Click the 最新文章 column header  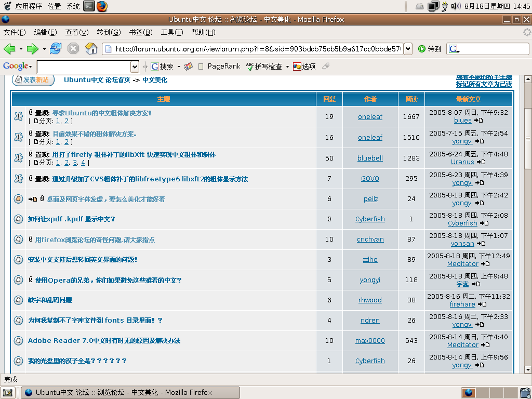coord(469,99)
